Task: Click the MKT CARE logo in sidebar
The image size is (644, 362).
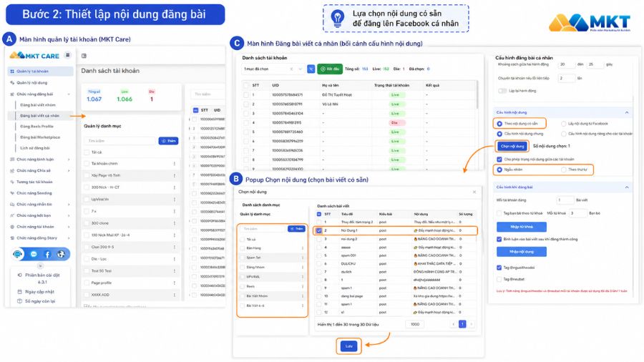Action: point(34,55)
